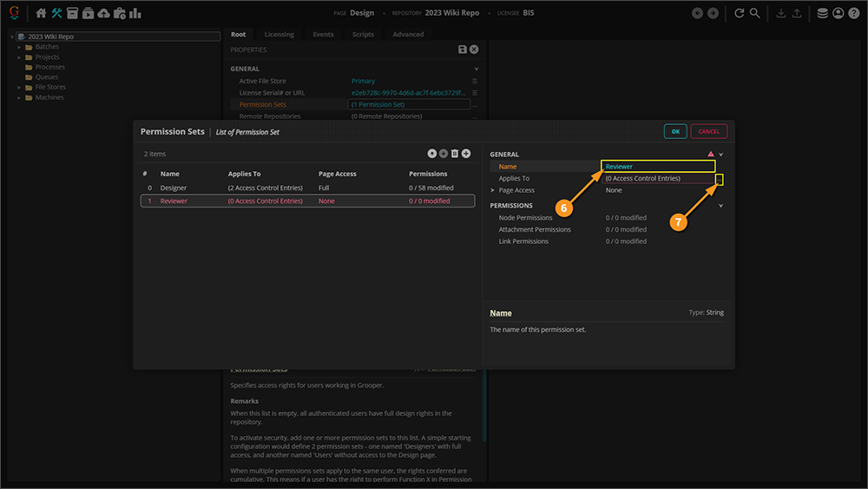Move the selected permission set up
This screenshot has width=868, height=489.
pos(432,154)
